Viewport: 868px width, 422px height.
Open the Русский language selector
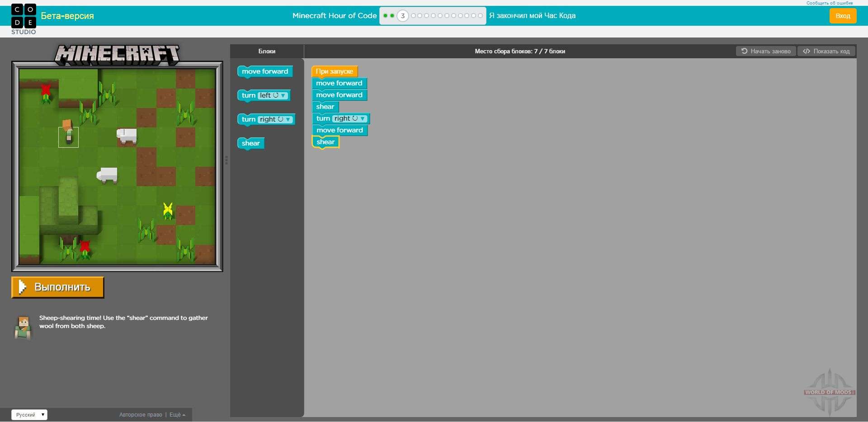29,415
